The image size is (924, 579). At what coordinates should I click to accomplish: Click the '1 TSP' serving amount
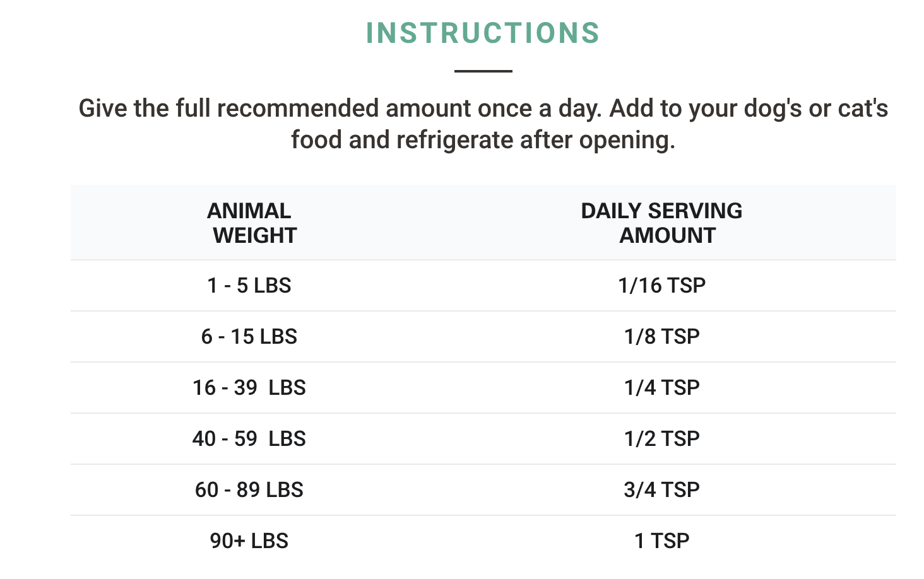point(662,541)
